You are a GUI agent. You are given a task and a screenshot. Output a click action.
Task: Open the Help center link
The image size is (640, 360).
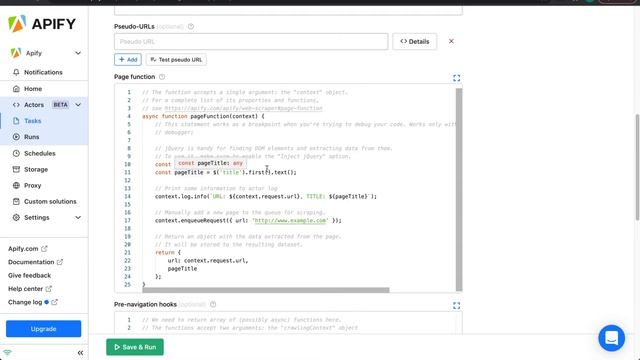tap(30, 289)
